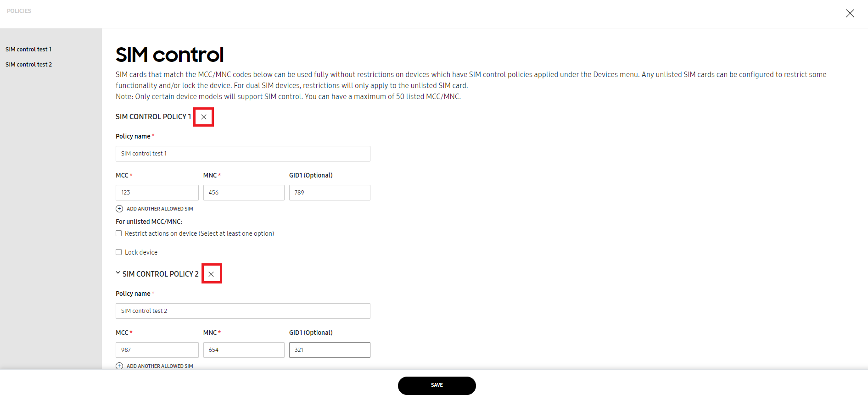Open SIM control test 2 in sidebar

tap(28, 65)
